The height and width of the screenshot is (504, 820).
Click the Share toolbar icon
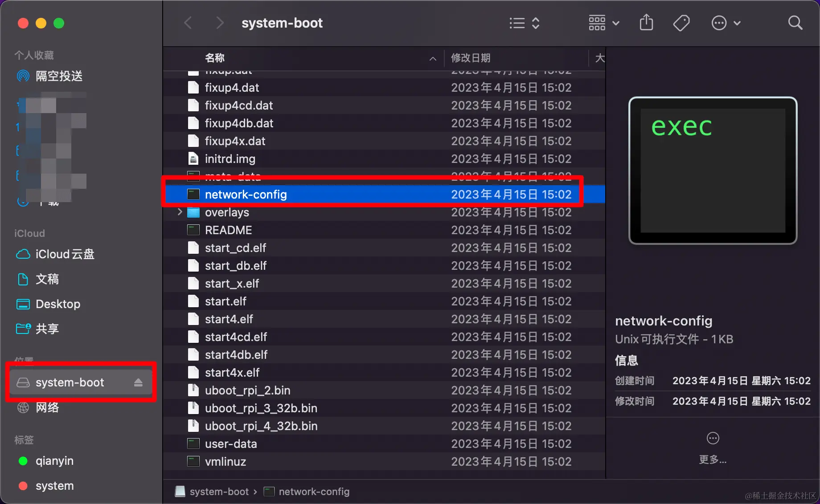[646, 22]
